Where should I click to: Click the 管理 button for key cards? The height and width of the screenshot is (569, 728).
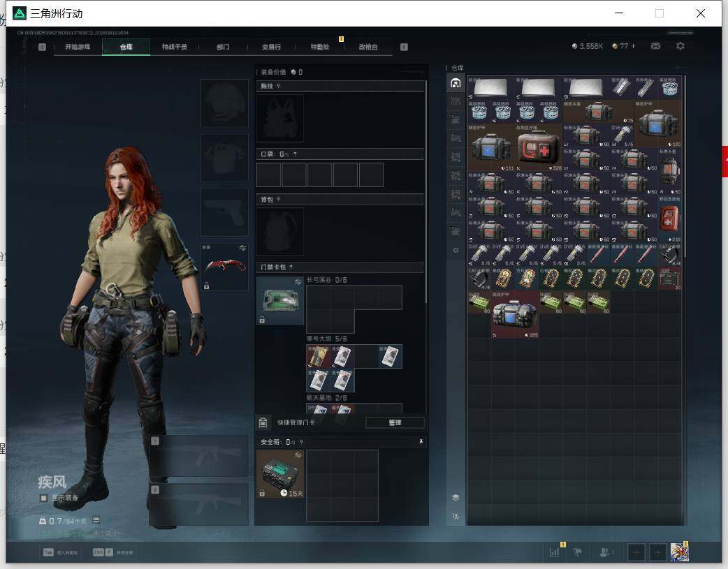click(x=395, y=422)
